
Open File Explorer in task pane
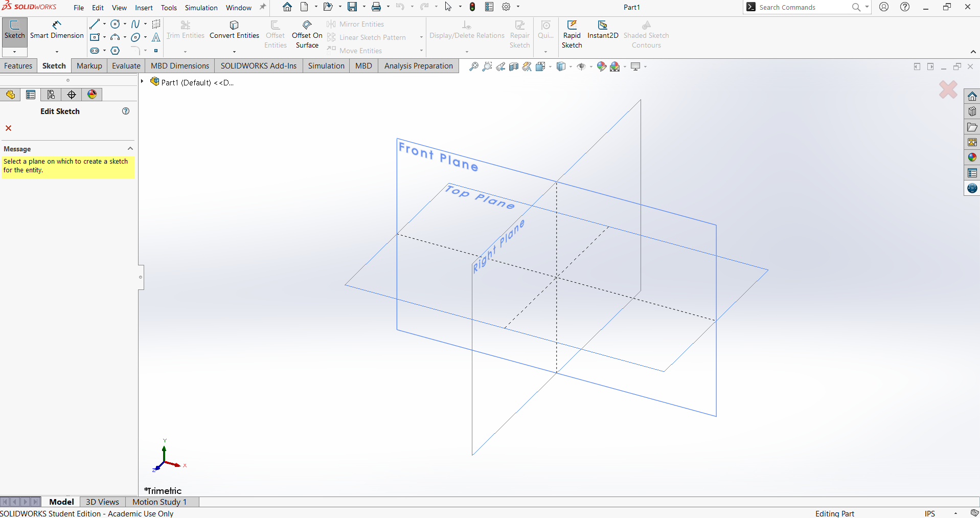(972, 127)
